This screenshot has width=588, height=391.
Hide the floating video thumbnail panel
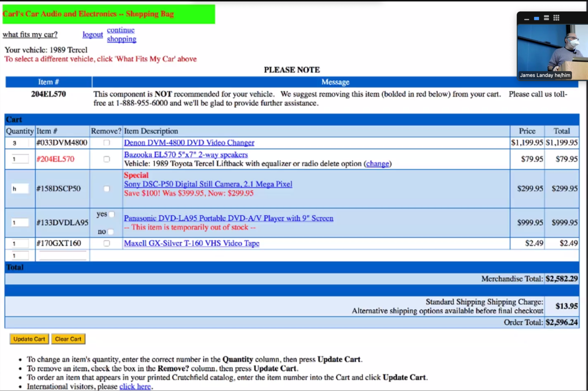click(x=527, y=19)
